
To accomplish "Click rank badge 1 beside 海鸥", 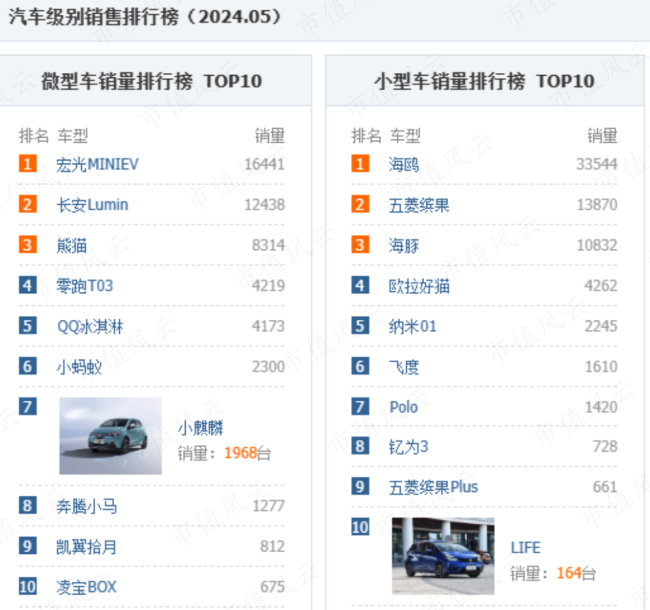I will pyautogui.click(x=360, y=164).
